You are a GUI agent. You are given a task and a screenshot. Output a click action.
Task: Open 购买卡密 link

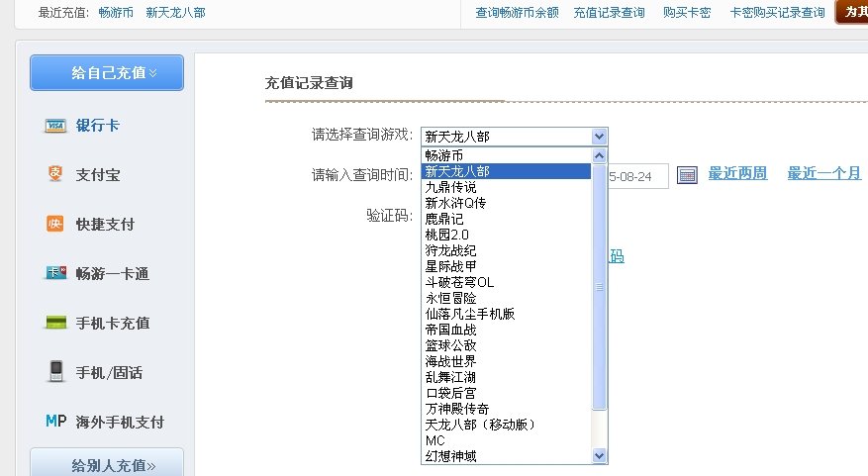click(x=687, y=12)
